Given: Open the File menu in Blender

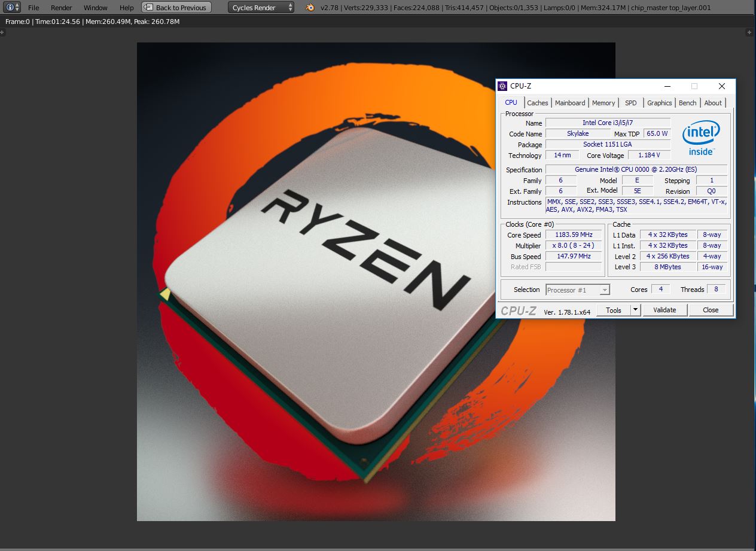Looking at the screenshot, I should (x=33, y=8).
